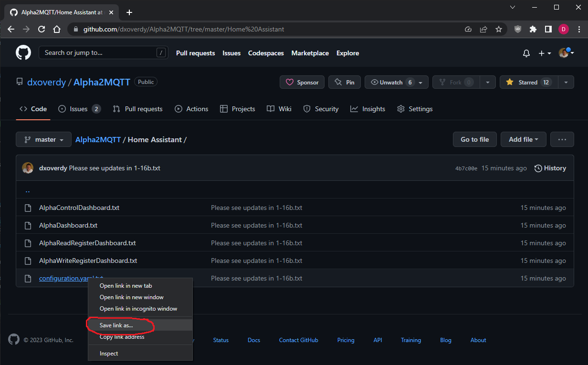
Task: Open the notifications bell
Action: click(x=526, y=53)
